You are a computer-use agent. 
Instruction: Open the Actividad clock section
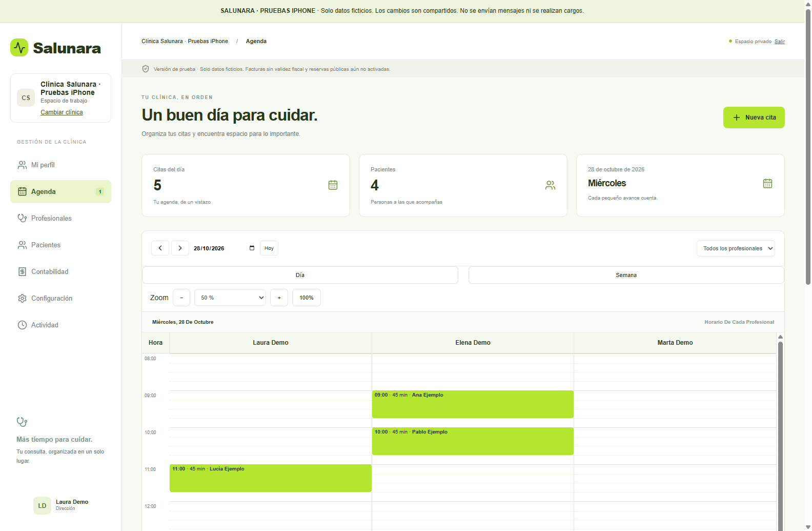click(60, 325)
